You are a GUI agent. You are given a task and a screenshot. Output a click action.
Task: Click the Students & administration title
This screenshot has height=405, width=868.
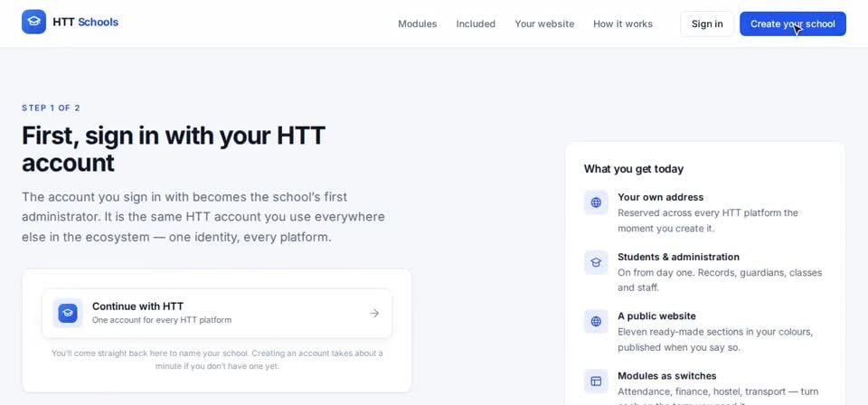678,257
